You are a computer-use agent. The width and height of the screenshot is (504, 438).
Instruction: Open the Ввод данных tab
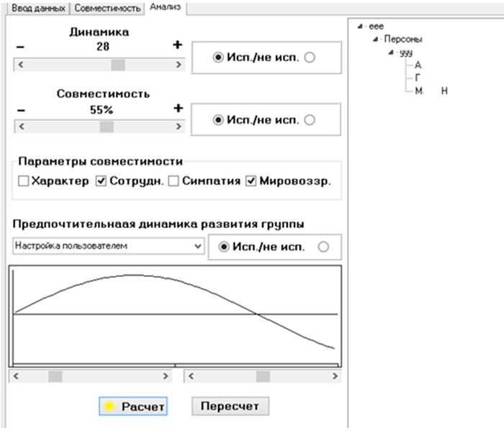pyautogui.click(x=38, y=9)
